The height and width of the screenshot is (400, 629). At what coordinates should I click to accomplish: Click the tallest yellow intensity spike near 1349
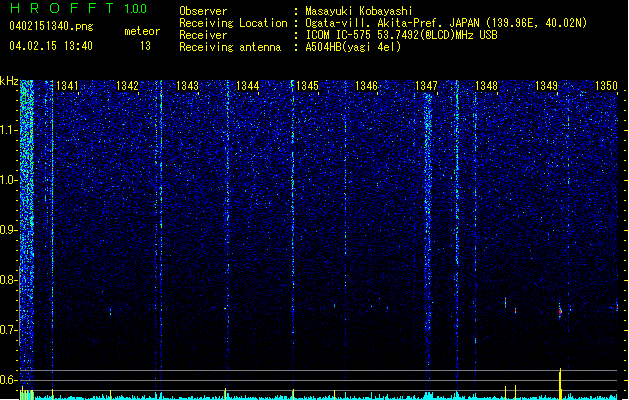(560, 384)
